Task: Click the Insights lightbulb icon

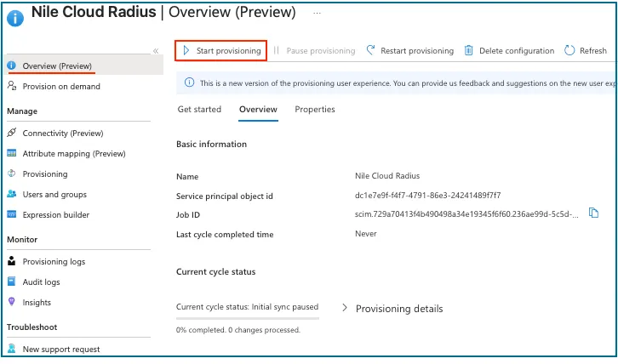Action: (12, 302)
